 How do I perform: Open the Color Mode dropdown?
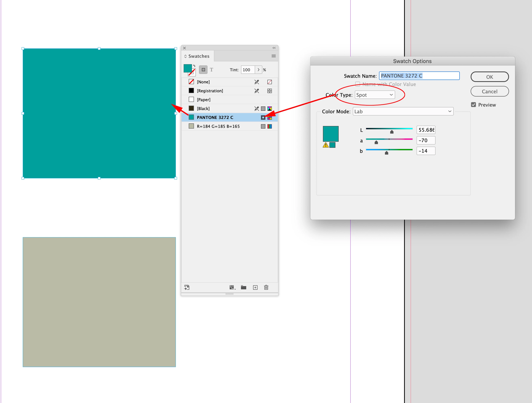[403, 111]
